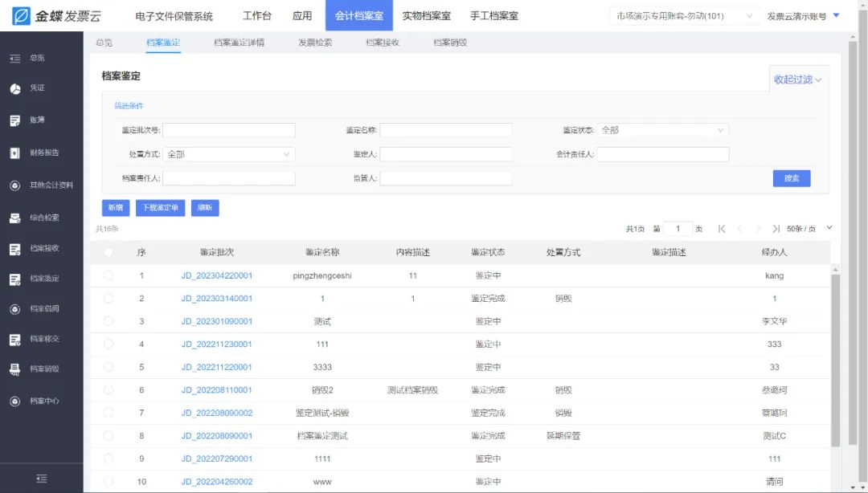Go to the previous results page

(x=739, y=229)
